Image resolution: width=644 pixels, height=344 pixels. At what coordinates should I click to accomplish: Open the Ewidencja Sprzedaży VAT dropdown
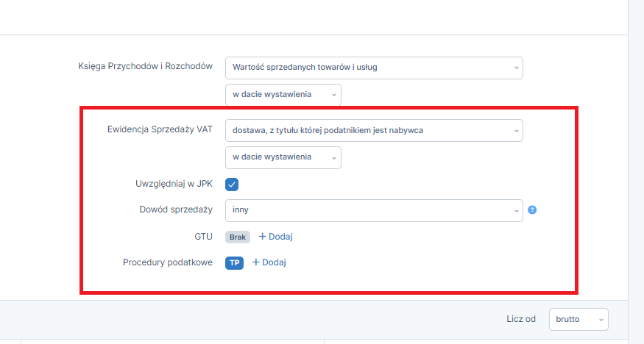(x=374, y=130)
